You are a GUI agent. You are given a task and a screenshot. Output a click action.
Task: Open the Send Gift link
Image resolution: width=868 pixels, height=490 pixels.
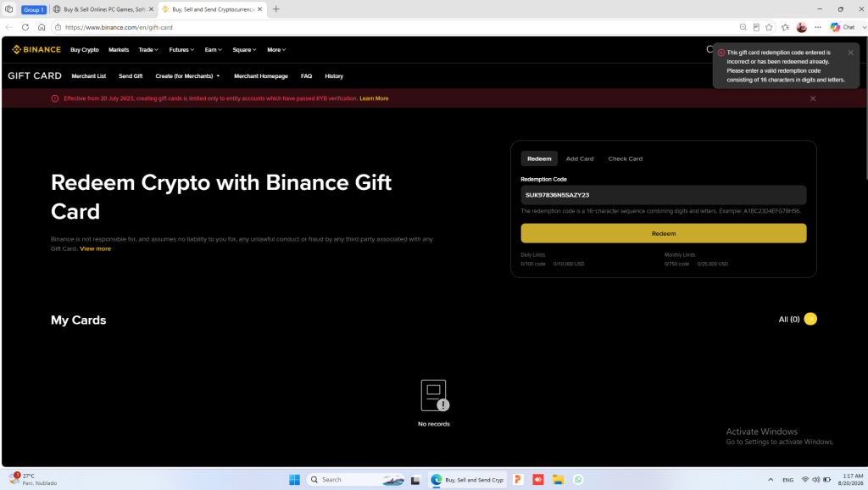tap(131, 75)
